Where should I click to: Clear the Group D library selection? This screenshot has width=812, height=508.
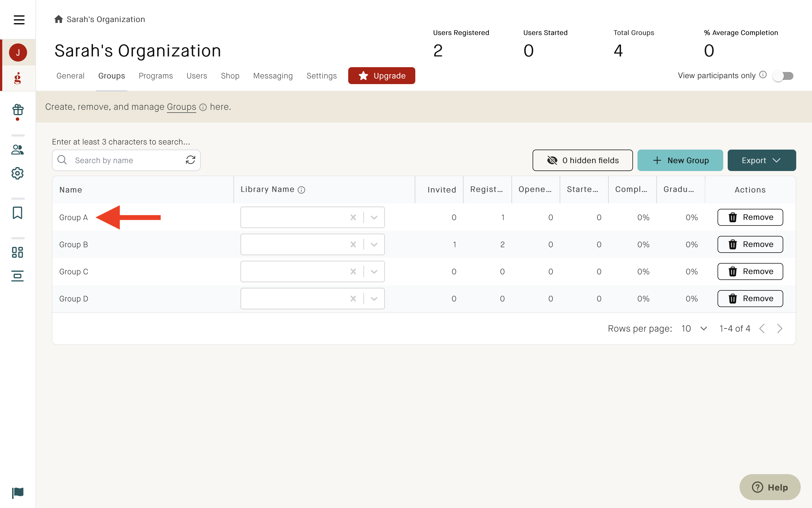coord(353,298)
